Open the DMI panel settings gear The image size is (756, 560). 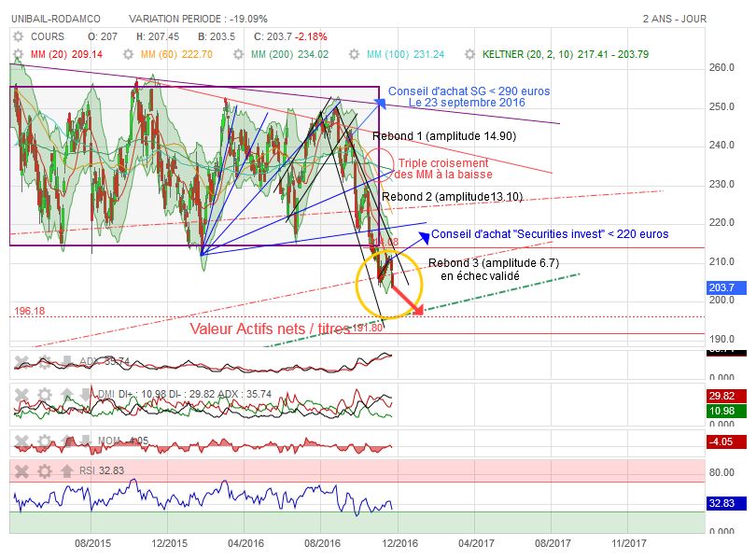pyautogui.click(x=45, y=395)
